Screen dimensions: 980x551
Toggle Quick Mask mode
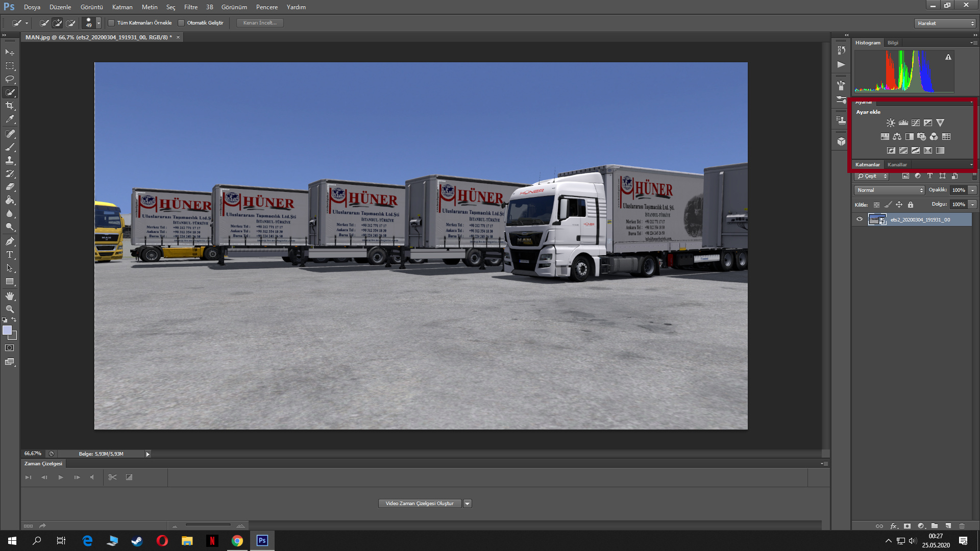coord(10,348)
